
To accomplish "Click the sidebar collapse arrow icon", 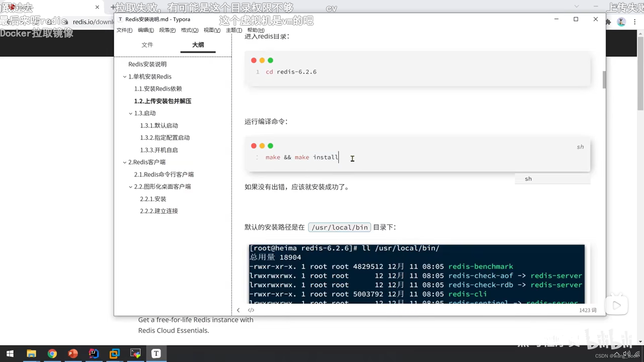I will (238, 310).
